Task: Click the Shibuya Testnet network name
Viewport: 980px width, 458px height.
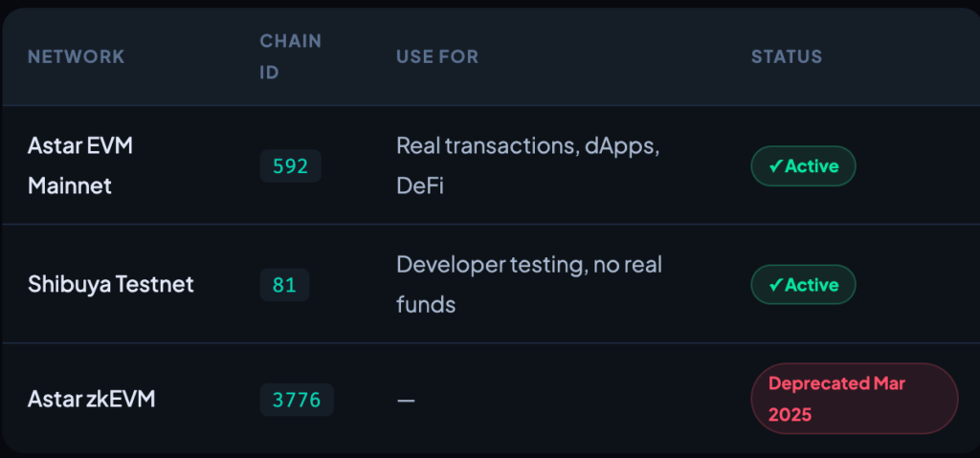Action: [x=111, y=285]
